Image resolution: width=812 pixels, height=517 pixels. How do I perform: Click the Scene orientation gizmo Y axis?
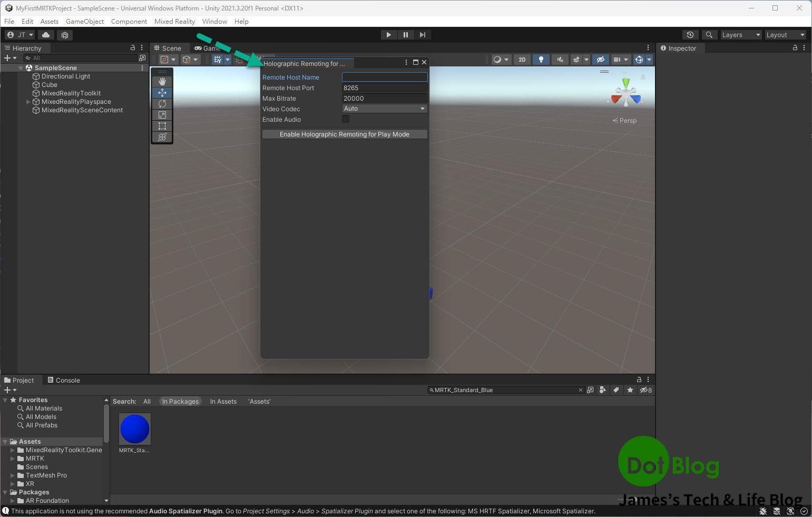click(625, 83)
